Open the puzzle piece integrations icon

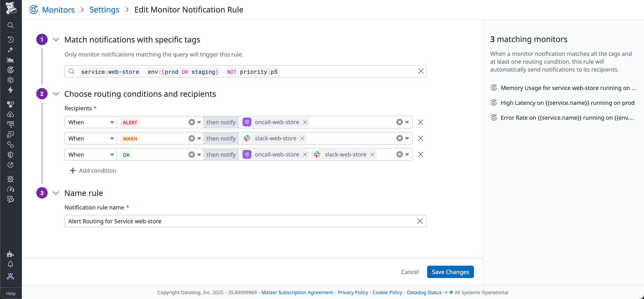point(10,254)
